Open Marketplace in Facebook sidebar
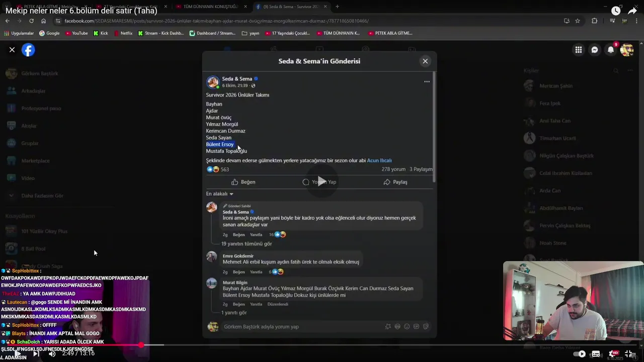Screen dimensions: 644x362 (28, 161)
